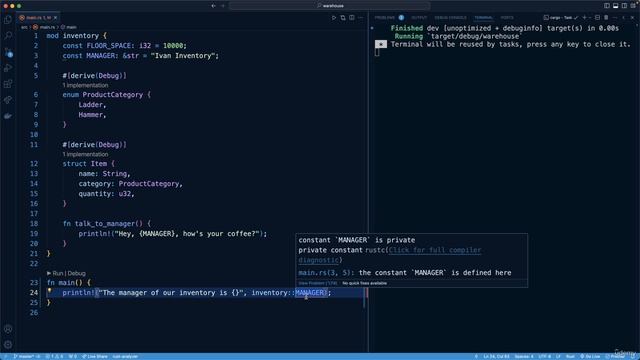Click Spaces: 4 indentation in status bar

(x=524, y=356)
